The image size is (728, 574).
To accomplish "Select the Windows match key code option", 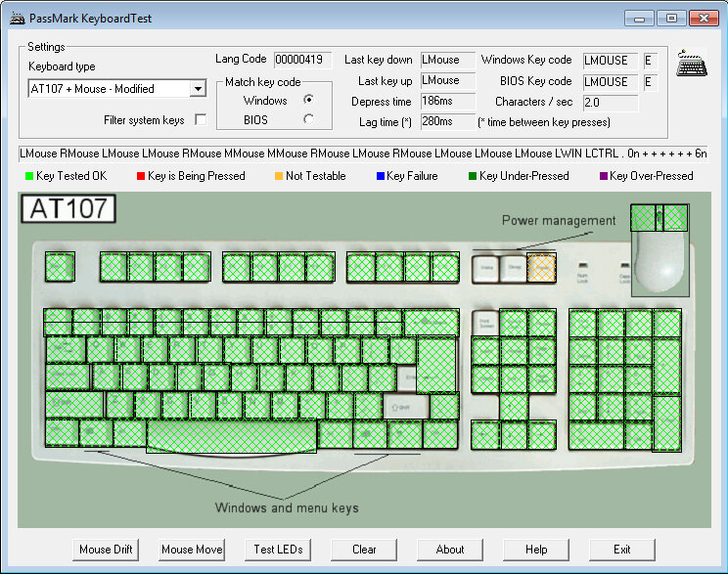I will [308, 100].
